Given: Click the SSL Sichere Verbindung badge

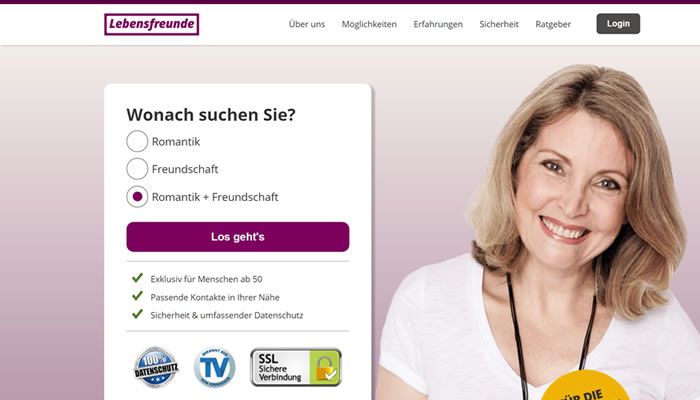Looking at the screenshot, I should [x=296, y=367].
